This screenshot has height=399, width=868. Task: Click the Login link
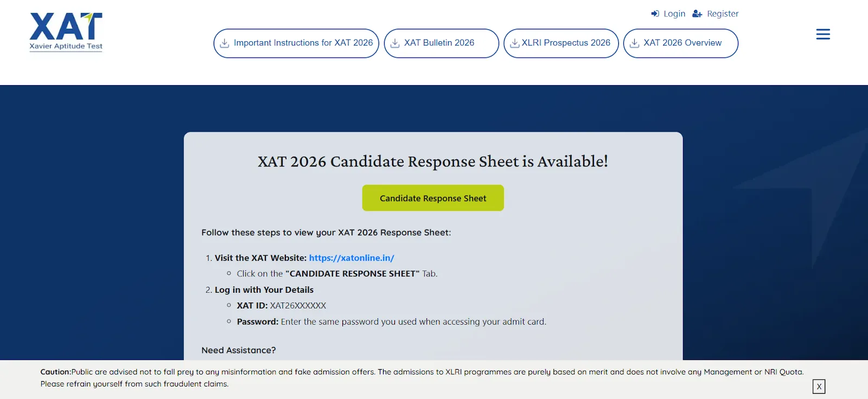[x=674, y=14]
